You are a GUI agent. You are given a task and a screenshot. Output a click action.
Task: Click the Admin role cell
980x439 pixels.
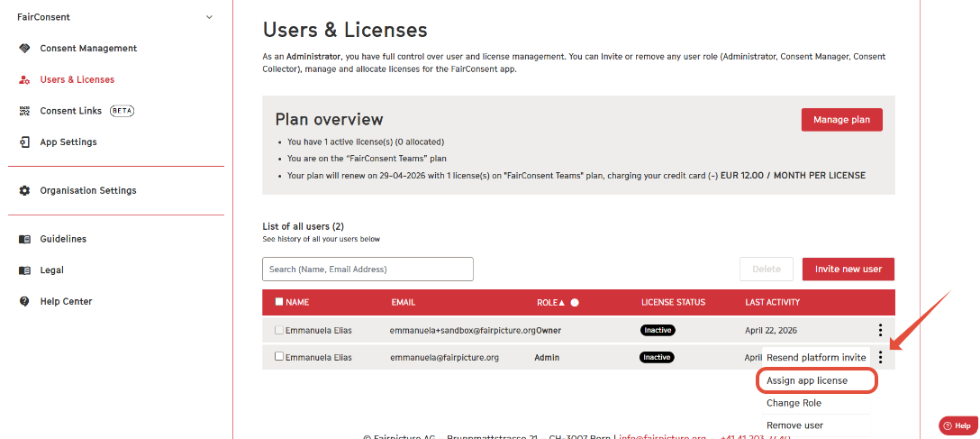[x=547, y=358]
